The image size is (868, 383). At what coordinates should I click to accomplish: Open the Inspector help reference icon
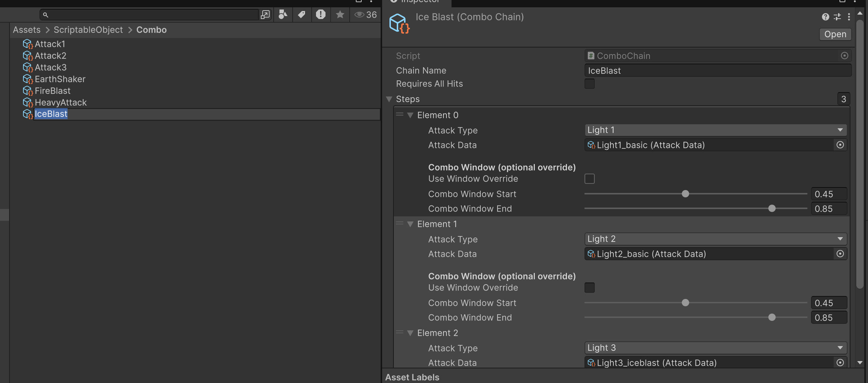(825, 17)
